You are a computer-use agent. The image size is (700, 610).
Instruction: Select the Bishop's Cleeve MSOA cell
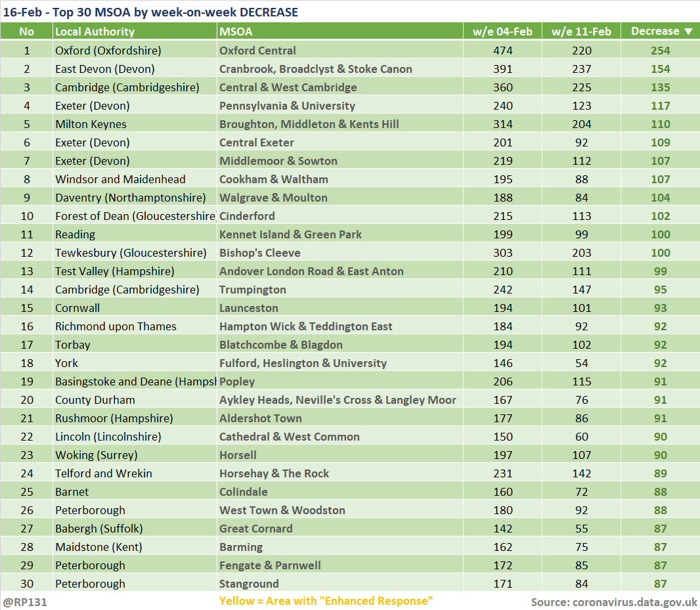(x=259, y=253)
